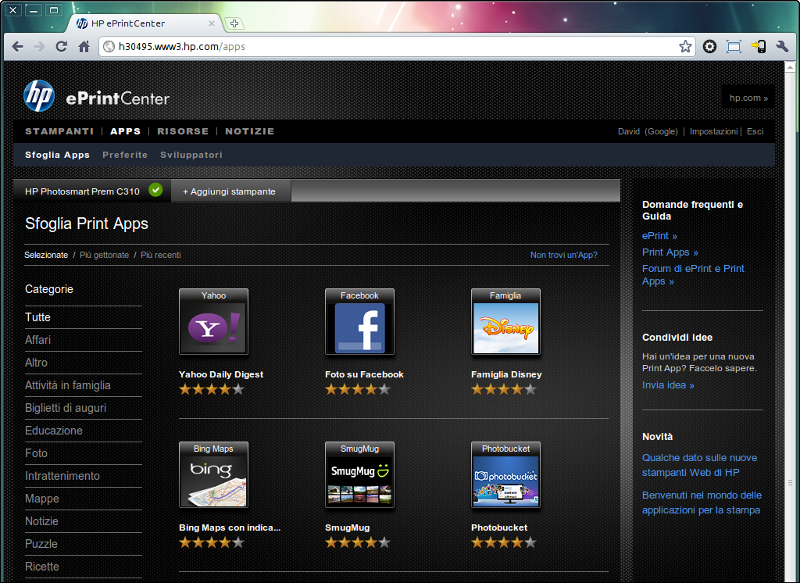Select Intrattenimento category
The width and height of the screenshot is (800, 583).
pos(62,476)
